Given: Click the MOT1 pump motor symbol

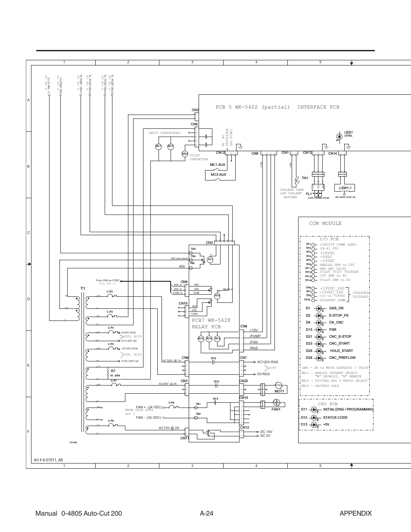Looking at the screenshot, I should [x=278, y=385].
